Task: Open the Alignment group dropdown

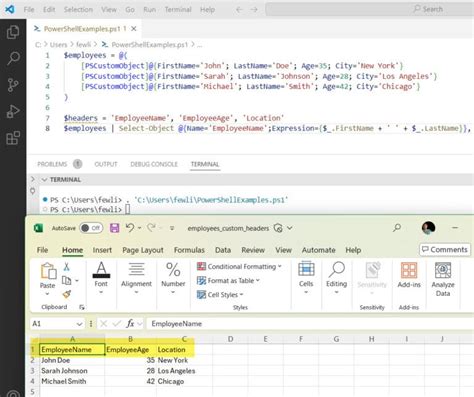Action: (136, 292)
